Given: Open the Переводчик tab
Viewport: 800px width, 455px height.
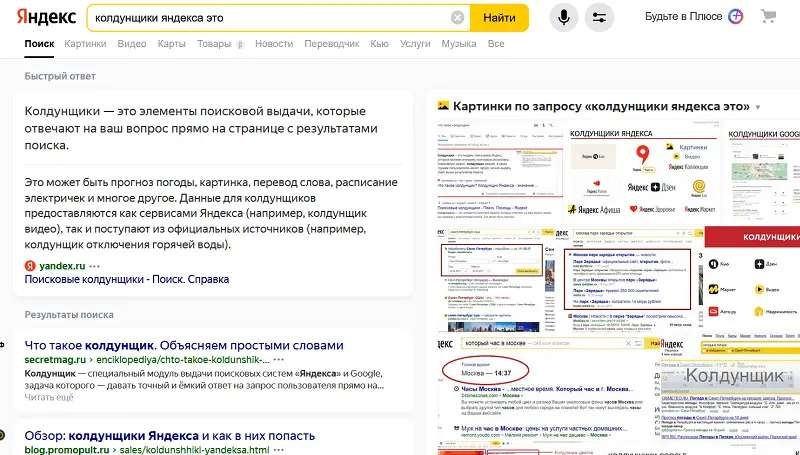Looking at the screenshot, I should 332,44.
